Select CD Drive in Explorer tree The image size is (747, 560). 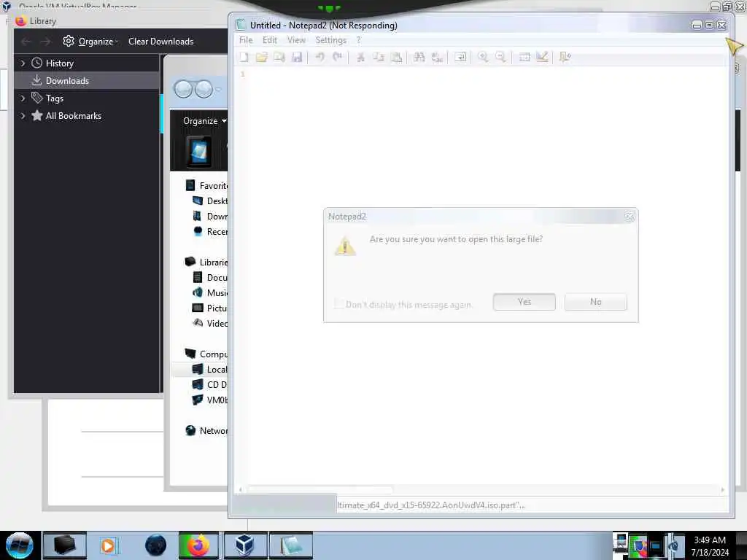coord(209,384)
